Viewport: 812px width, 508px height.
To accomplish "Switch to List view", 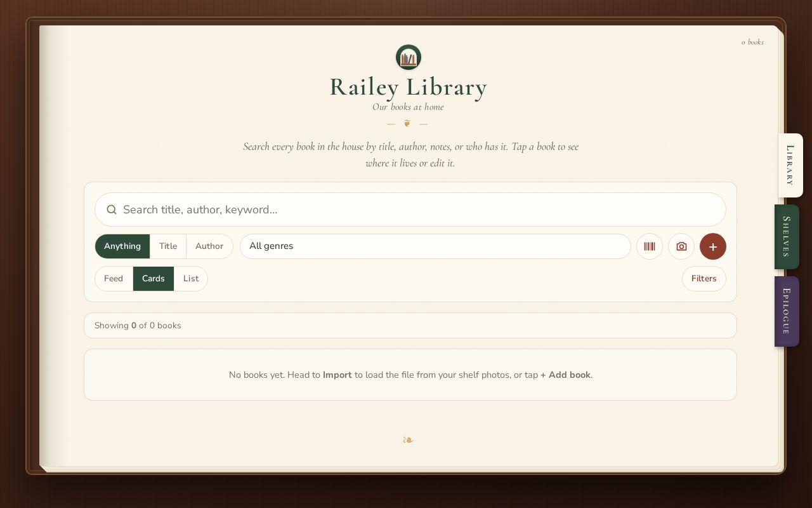I will [x=191, y=279].
